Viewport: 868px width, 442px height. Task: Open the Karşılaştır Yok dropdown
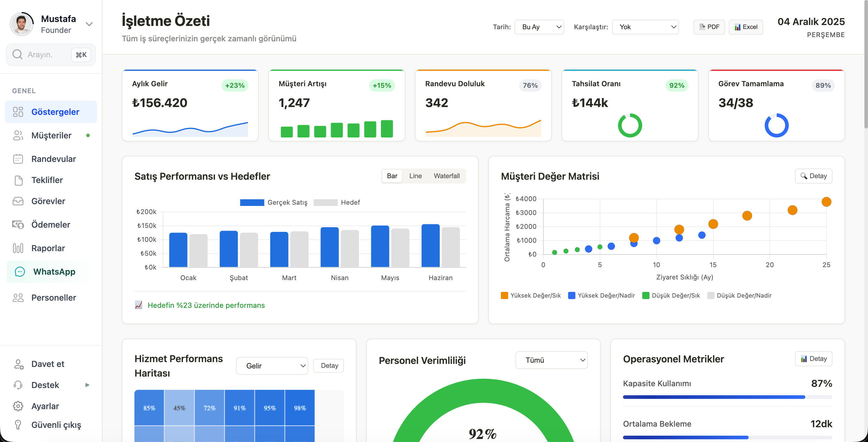(x=645, y=27)
